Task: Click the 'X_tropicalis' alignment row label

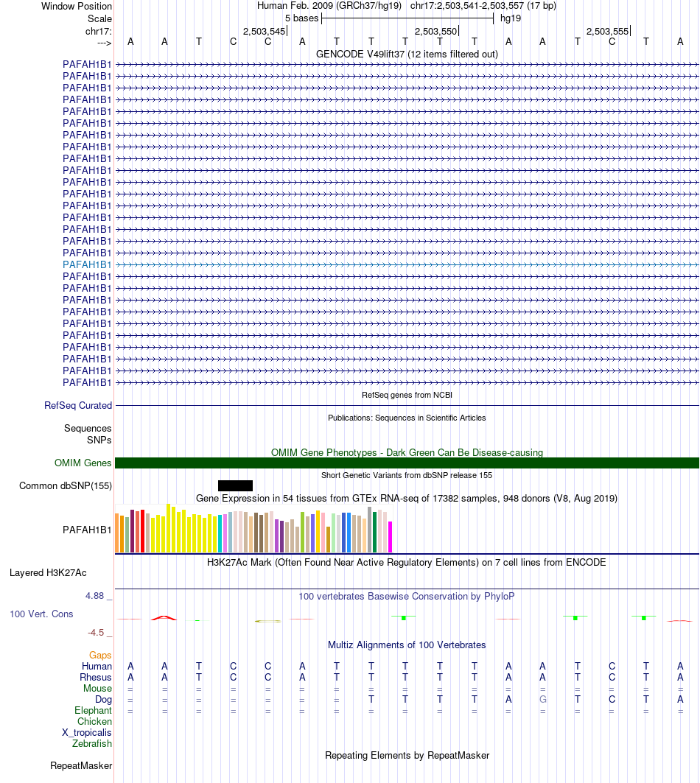Action: (x=87, y=733)
